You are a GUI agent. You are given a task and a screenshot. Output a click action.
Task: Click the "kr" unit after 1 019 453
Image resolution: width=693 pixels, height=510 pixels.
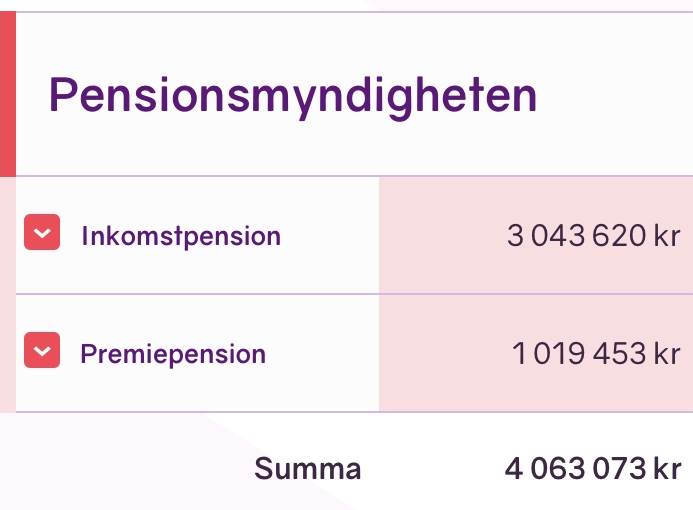(x=666, y=354)
